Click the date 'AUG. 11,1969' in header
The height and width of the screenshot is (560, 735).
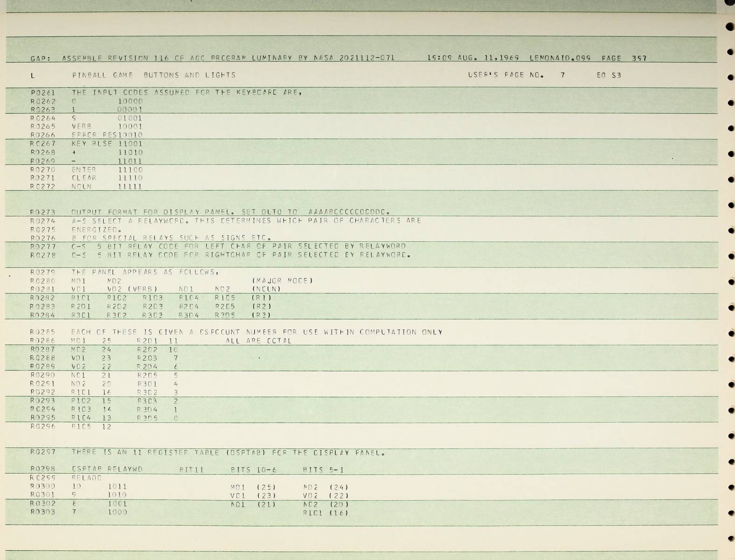(x=488, y=58)
